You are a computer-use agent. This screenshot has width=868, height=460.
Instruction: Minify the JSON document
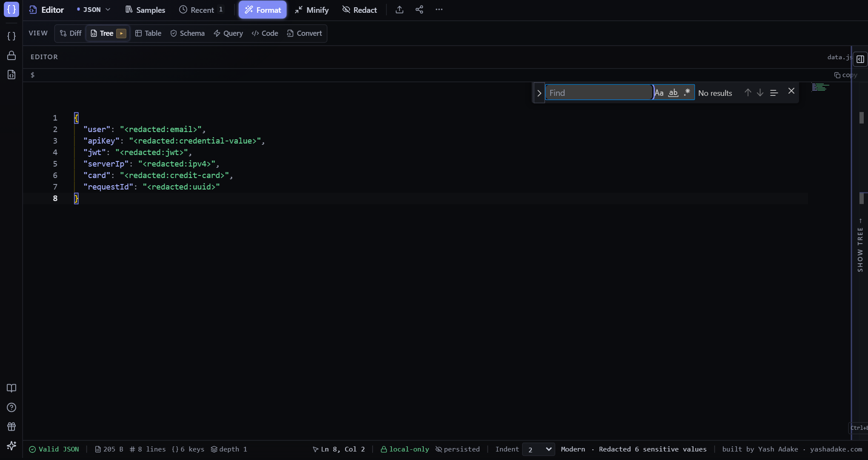pyautogui.click(x=311, y=10)
